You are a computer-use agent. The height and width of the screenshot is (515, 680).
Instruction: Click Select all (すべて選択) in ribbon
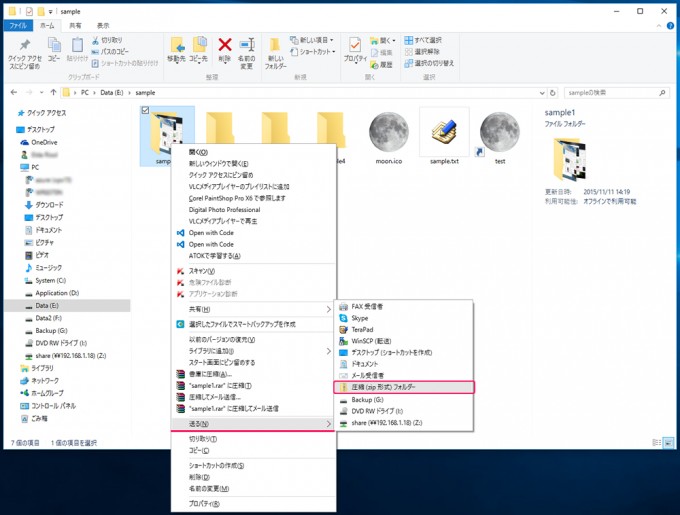click(423, 40)
